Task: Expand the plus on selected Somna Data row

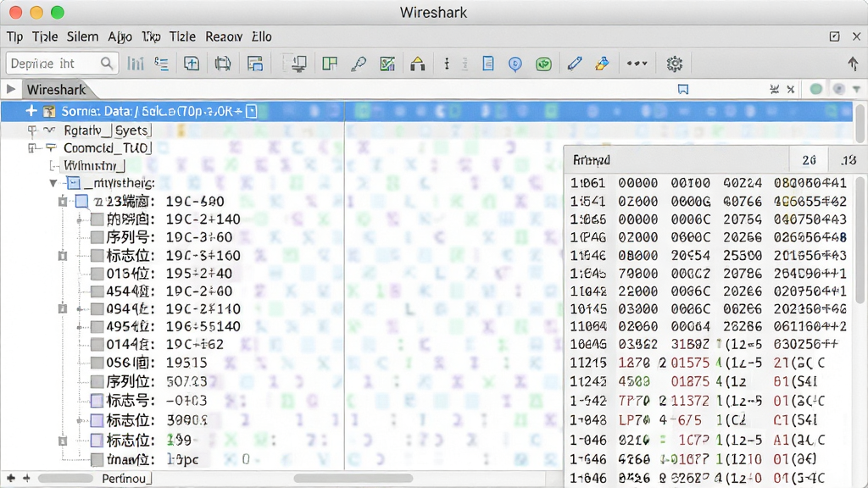Action: point(31,111)
